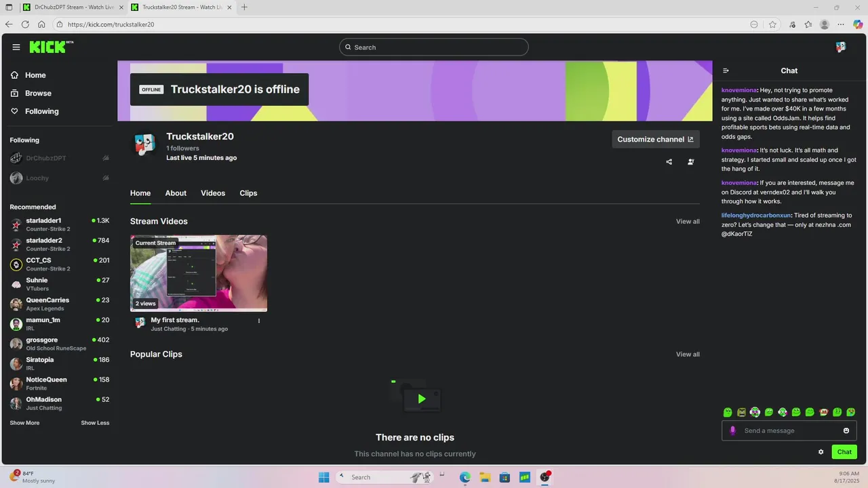Open OBS Studio from taskbar
Image resolution: width=868 pixels, height=488 pixels.
point(545,477)
